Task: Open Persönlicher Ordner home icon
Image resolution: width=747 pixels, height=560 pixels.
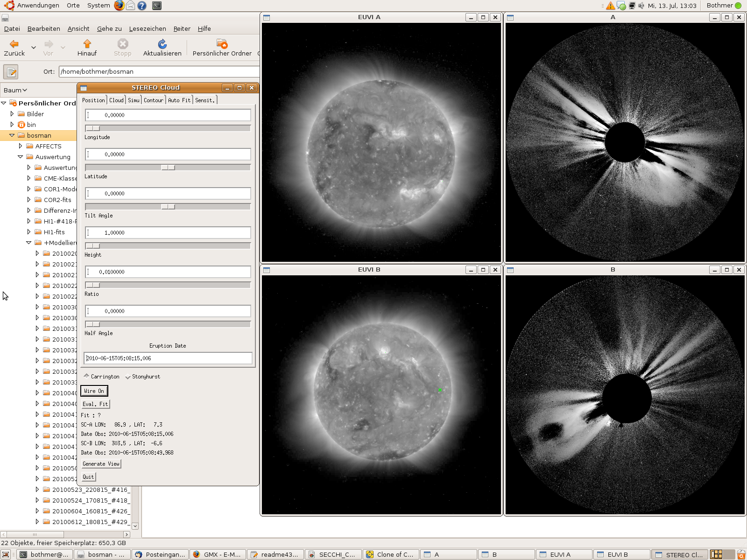Action: [x=222, y=44]
